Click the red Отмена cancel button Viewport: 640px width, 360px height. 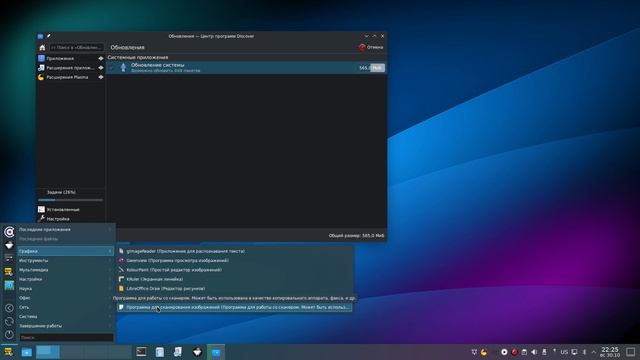(x=371, y=47)
